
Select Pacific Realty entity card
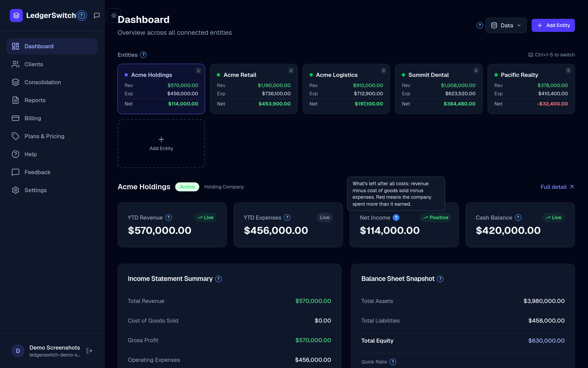pyautogui.click(x=531, y=89)
